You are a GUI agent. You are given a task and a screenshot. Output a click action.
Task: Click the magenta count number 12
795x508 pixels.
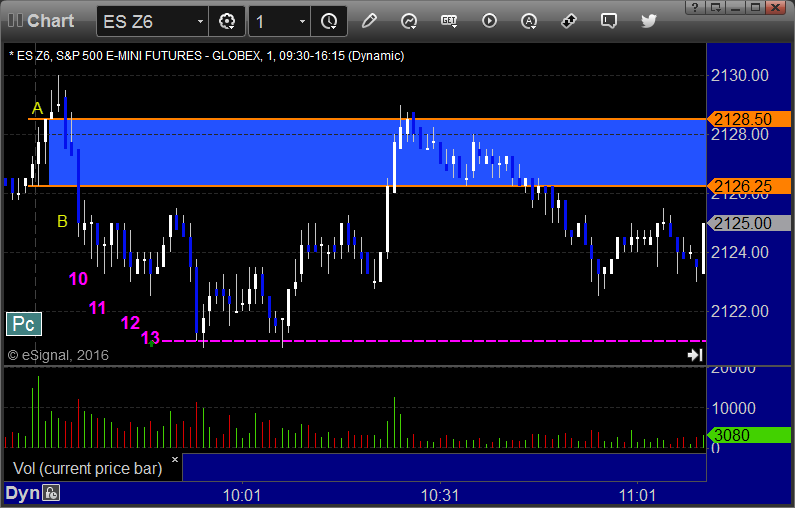pos(130,322)
